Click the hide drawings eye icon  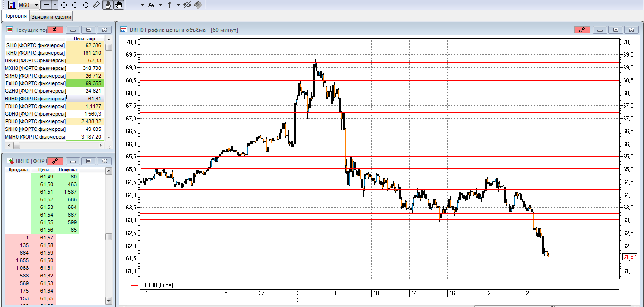click(187, 5)
